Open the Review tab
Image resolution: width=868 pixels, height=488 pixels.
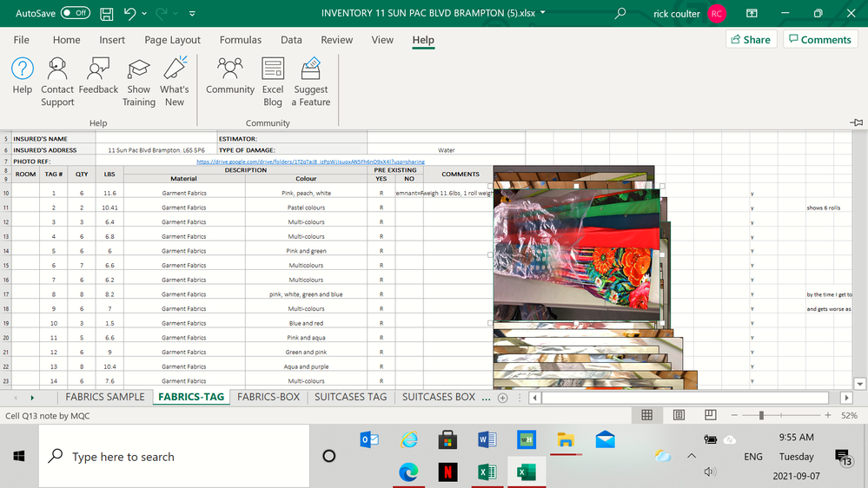coord(336,40)
